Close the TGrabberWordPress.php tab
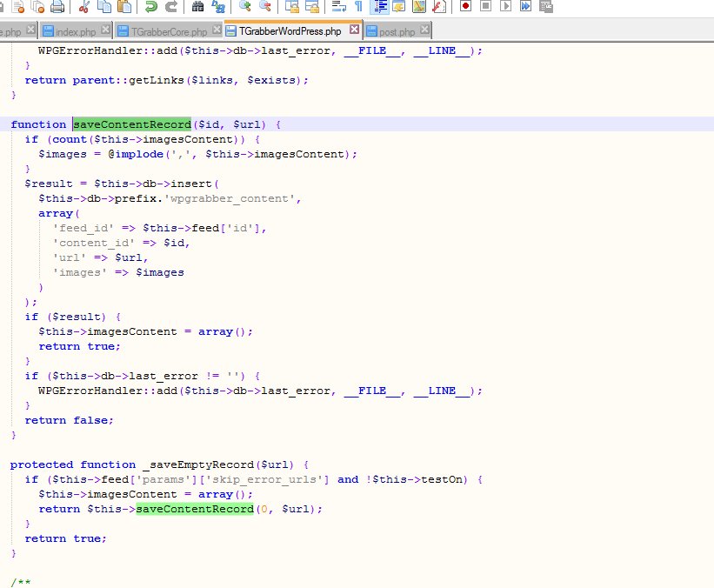Image resolution: width=714 pixels, height=588 pixels. click(x=354, y=30)
